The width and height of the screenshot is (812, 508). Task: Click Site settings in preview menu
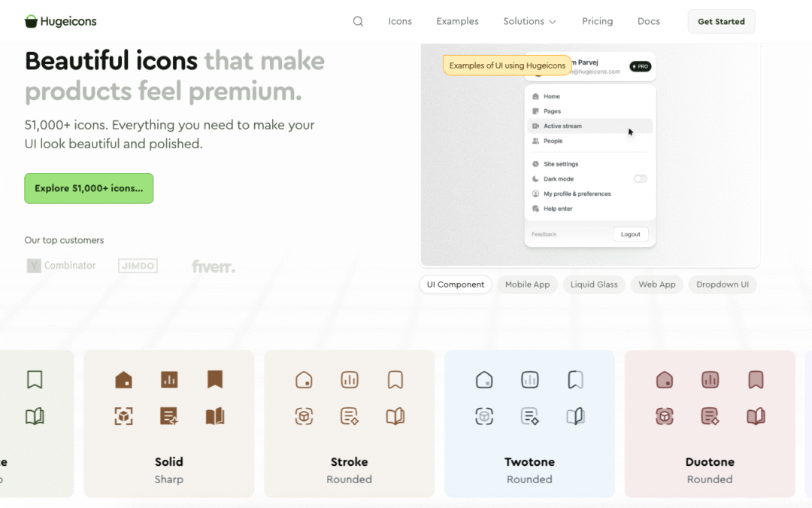click(x=589, y=164)
